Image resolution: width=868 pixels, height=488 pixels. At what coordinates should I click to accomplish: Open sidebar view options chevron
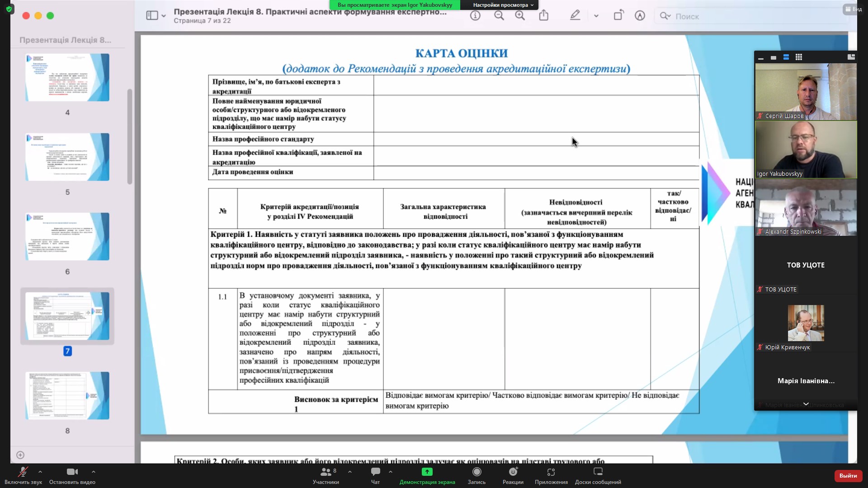(164, 16)
